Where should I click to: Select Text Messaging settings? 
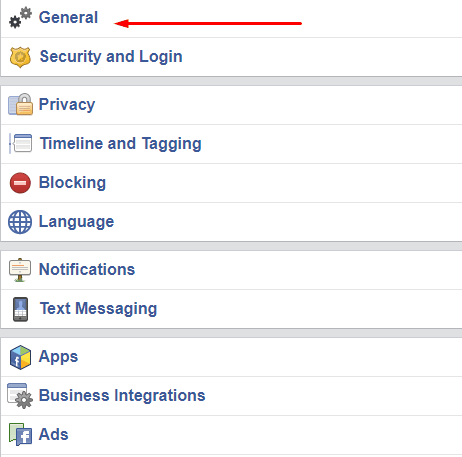pyautogui.click(x=98, y=309)
